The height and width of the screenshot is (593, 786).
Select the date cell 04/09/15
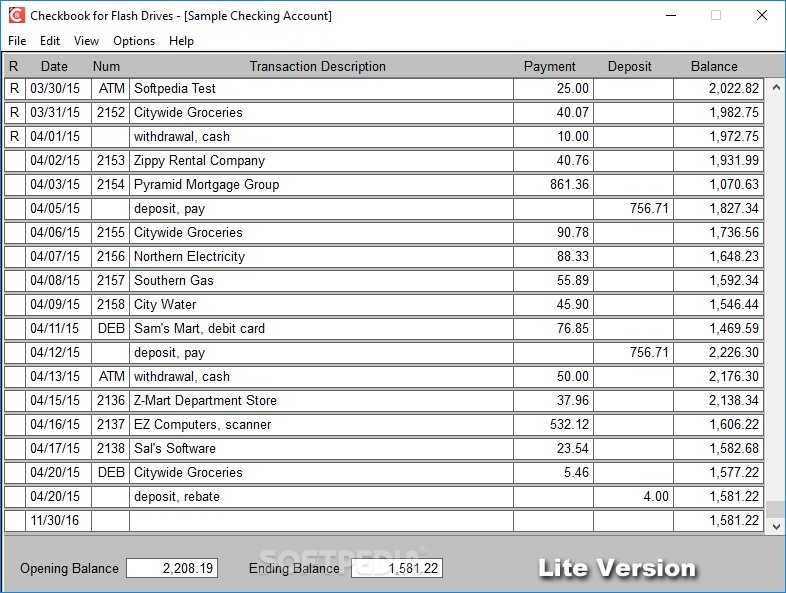(x=58, y=305)
